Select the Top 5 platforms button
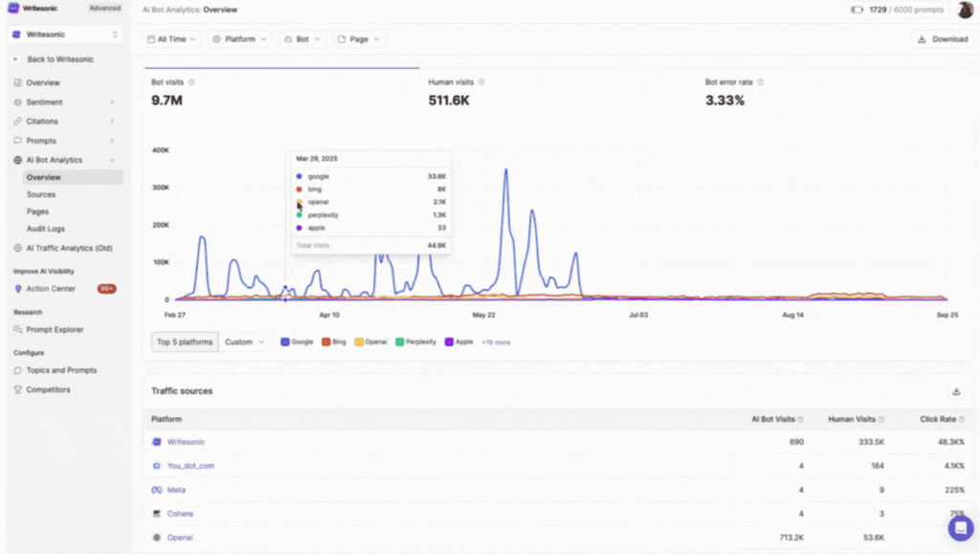This screenshot has height=554, width=980. (x=185, y=342)
